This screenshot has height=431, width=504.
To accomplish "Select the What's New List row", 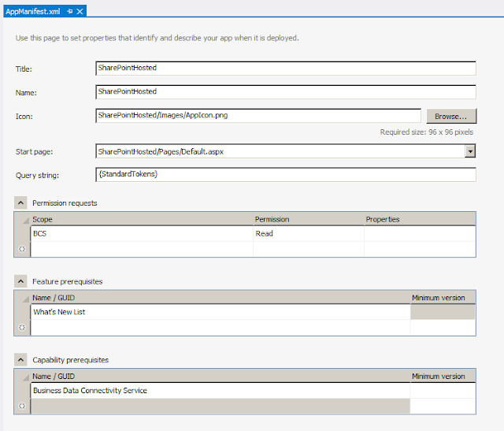I will tap(220, 312).
